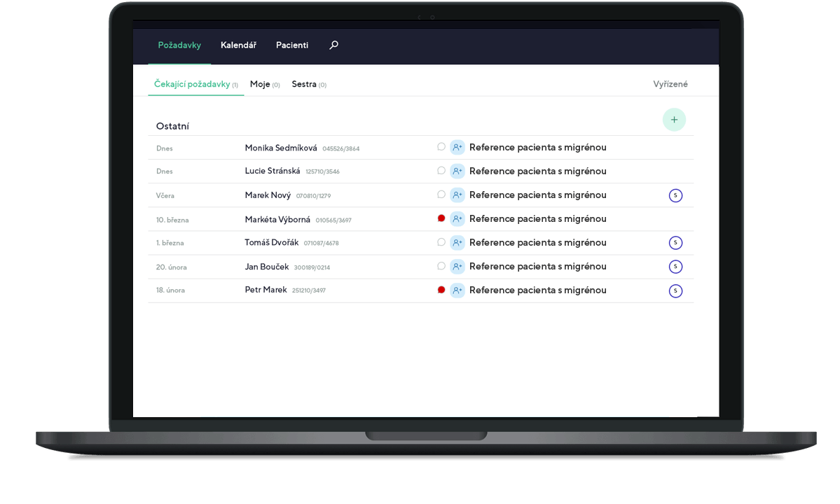Click empty comment bubble for Lucie Stránská
This screenshot has height=504, width=840.
coord(441,171)
